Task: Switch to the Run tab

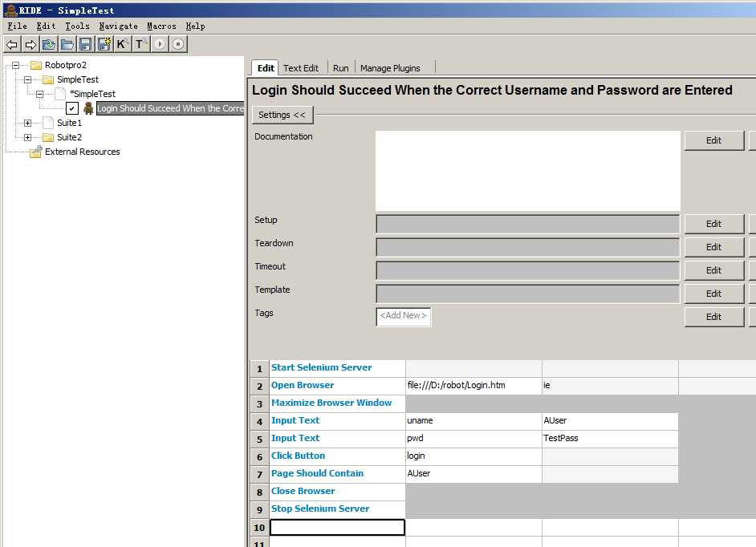Action: 341,68
